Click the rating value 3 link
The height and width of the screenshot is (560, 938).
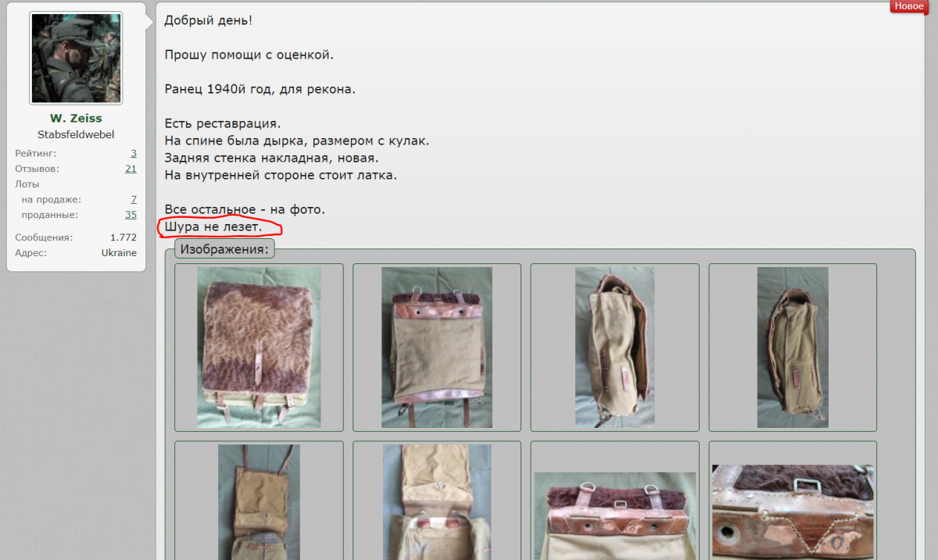click(134, 153)
